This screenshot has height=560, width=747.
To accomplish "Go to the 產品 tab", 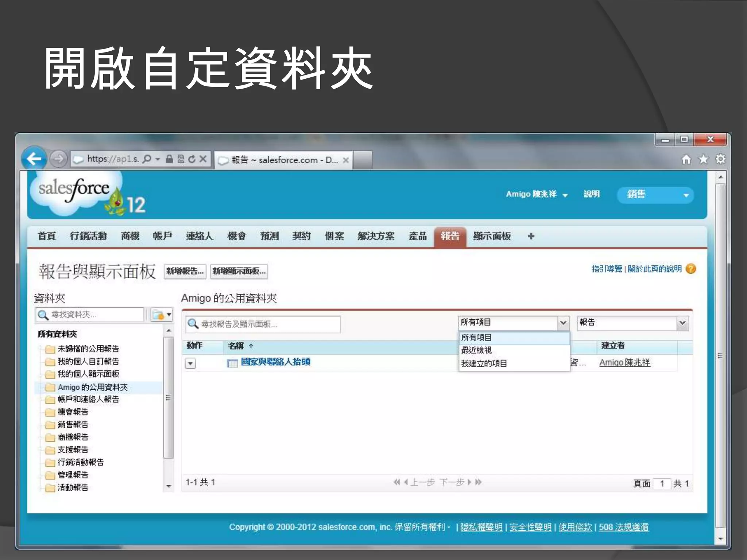I will [x=418, y=236].
